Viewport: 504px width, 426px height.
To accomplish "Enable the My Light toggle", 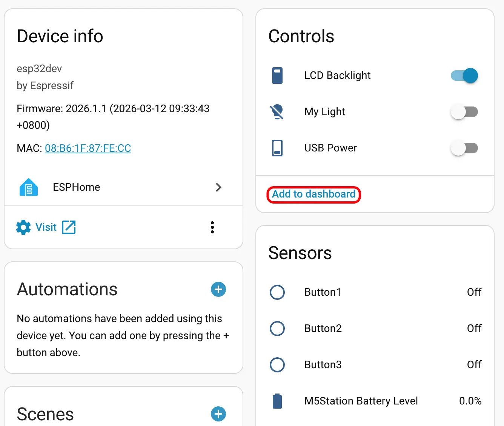I will 464,112.
